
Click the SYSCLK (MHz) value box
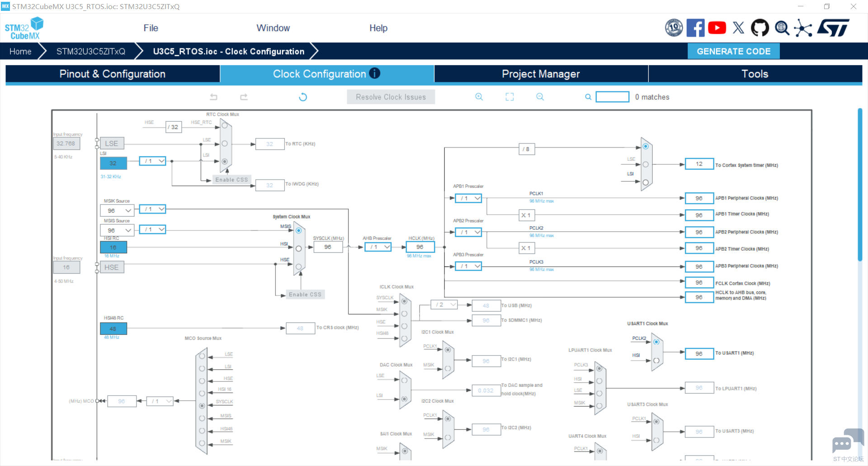328,247
